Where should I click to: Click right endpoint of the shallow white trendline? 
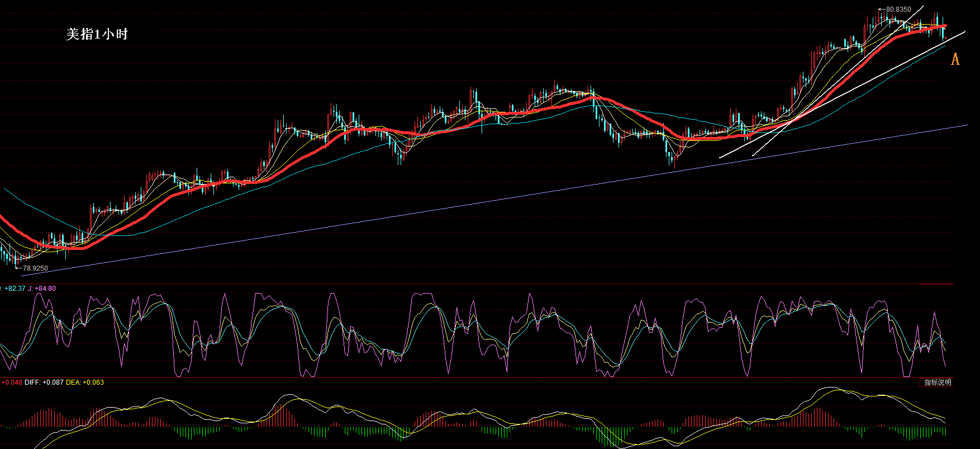coord(964,32)
